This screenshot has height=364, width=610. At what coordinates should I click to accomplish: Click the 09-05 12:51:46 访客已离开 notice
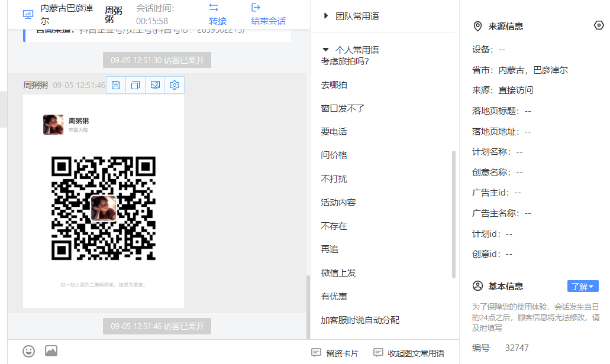[157, 326]
